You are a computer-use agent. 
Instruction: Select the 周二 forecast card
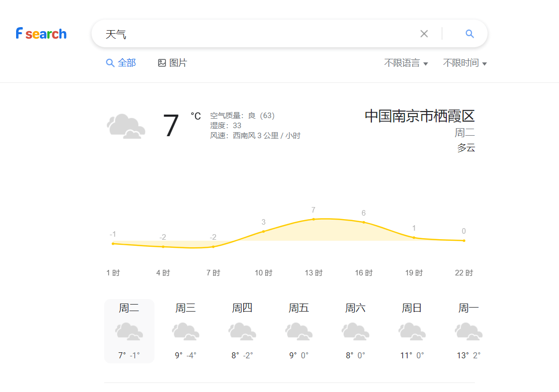129,331
